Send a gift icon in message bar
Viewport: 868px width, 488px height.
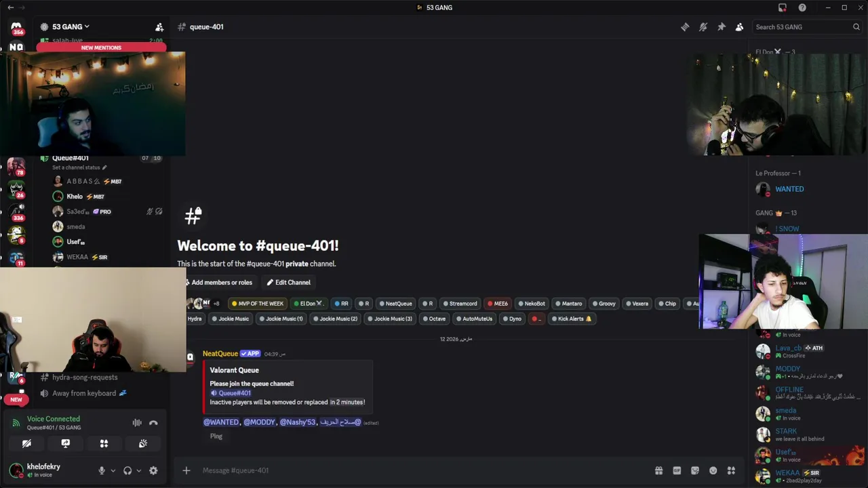coord(658,470)
